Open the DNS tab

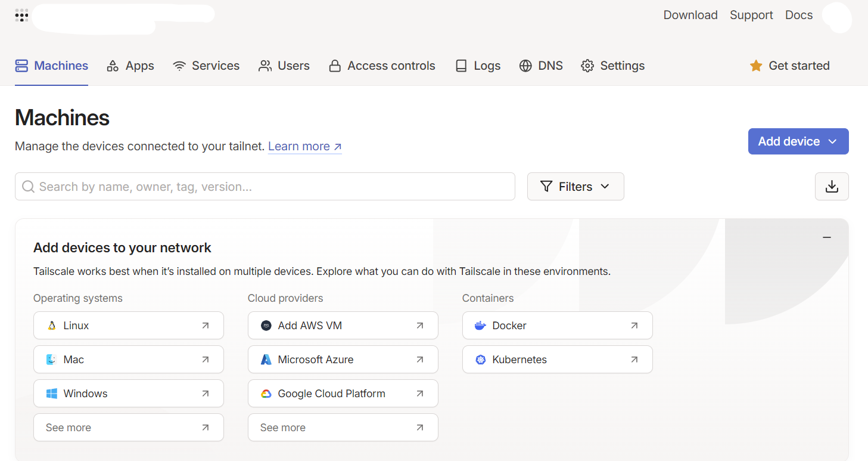pyautogui.click(x=541, y=66)
